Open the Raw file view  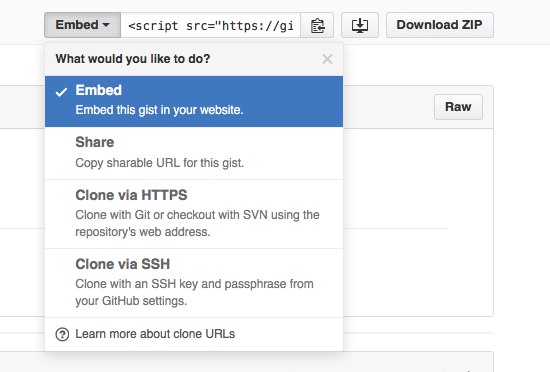point(458,107)
